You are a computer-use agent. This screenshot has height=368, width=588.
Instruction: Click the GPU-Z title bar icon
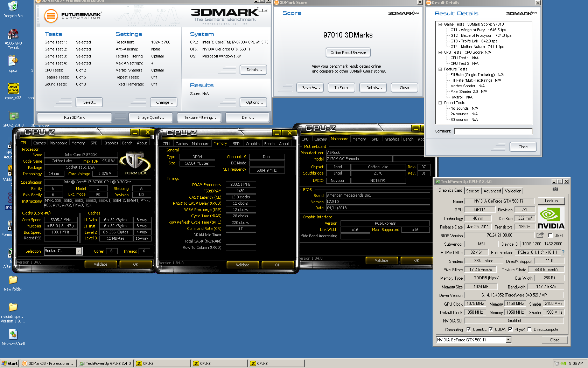437,182
